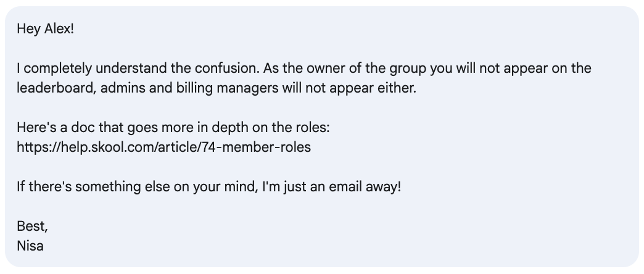Click the 'Hey Alex!' greeting line
Viewport: 644px width, 274px height.
(x=45, y=29)
